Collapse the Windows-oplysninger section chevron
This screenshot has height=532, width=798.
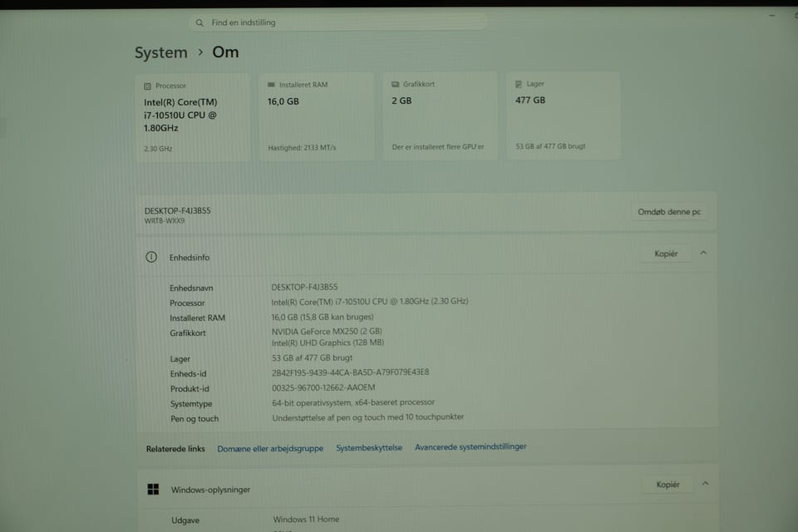706,484
